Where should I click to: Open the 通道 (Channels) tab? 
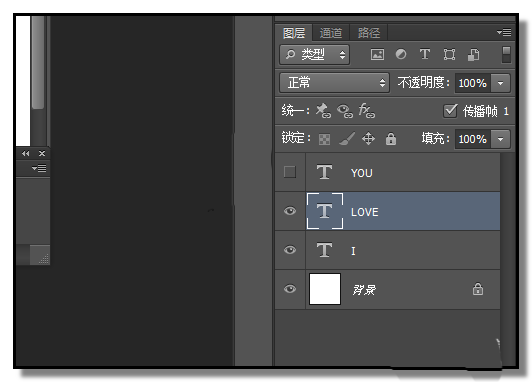330,33
